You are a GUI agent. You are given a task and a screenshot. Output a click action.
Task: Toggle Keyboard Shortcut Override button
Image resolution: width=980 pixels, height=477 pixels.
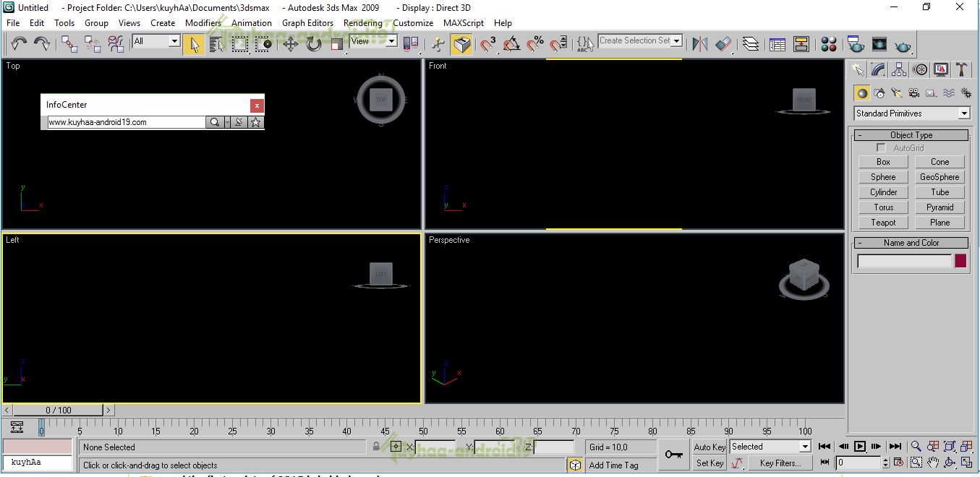461,44
